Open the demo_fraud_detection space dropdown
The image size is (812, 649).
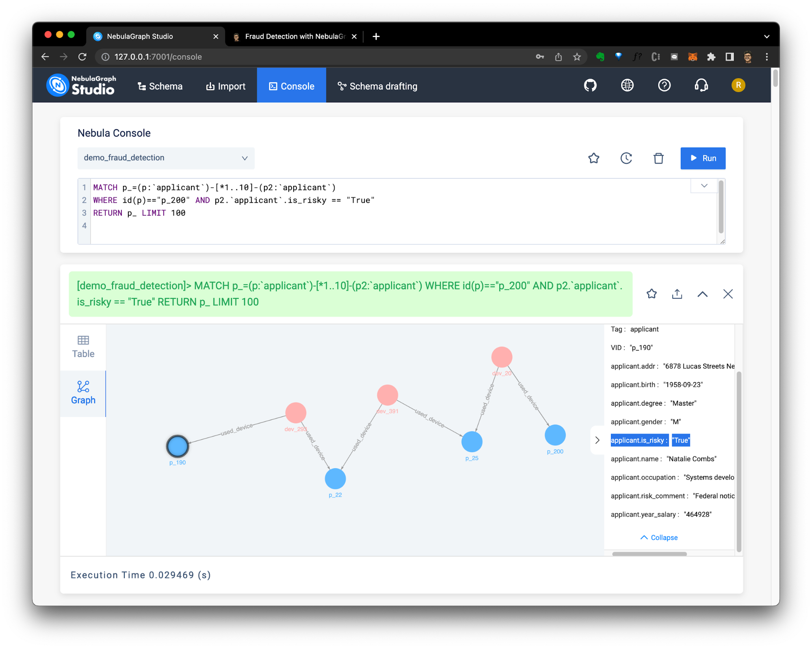[165, 158]
